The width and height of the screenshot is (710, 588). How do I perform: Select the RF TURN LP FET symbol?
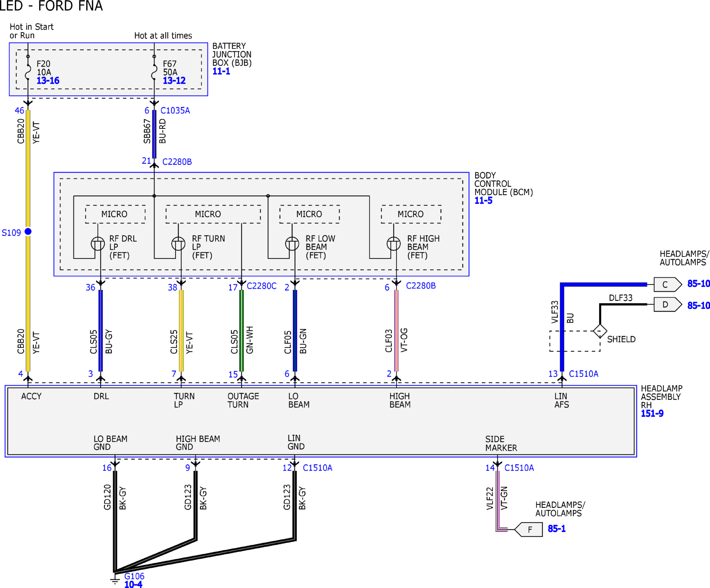(178, 244)
